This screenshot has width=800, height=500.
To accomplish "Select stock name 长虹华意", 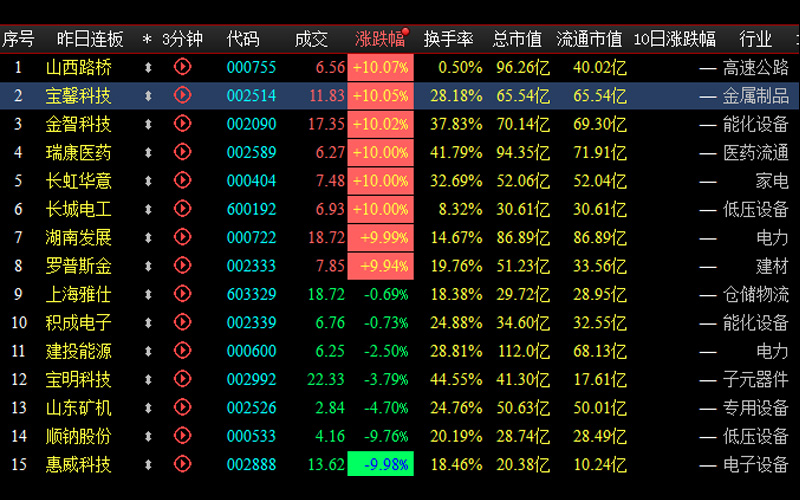I will point(79,181).
